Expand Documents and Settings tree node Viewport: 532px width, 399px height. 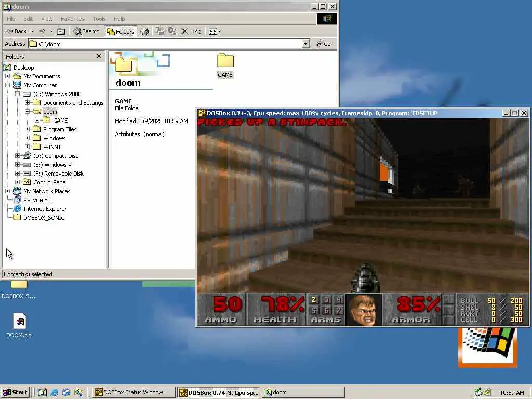27,103
